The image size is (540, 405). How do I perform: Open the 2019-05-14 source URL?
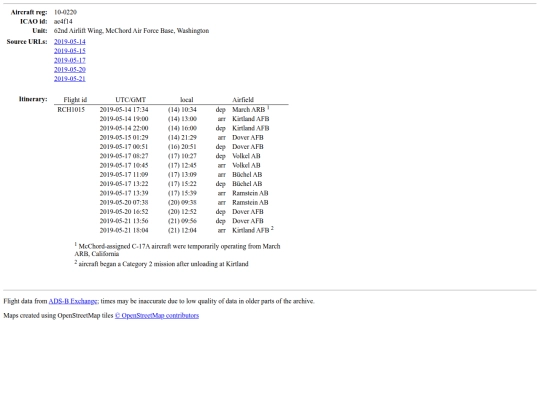pos(70,42)
